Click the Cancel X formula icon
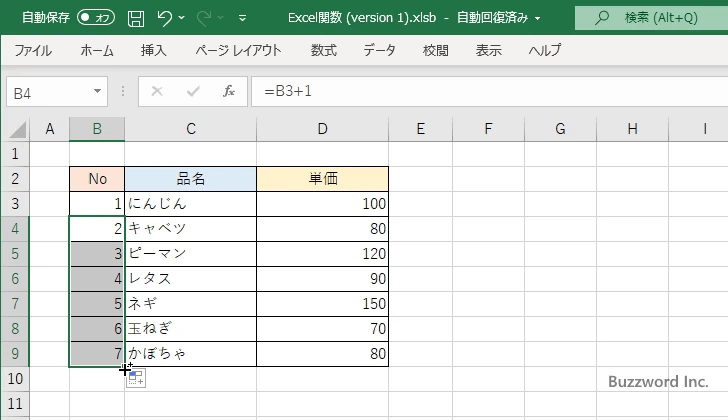Screen dimensions: 728x420 157,91
